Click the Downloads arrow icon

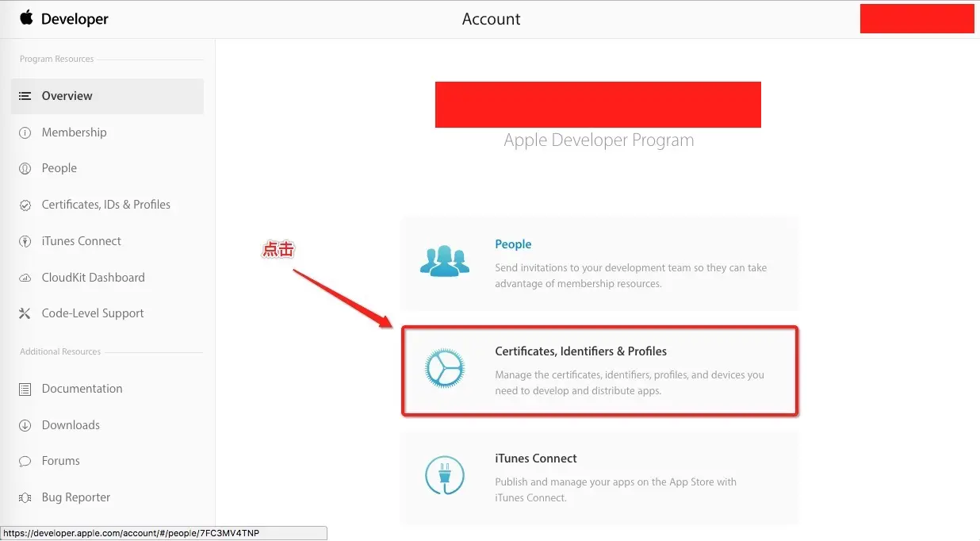point(25,425)
